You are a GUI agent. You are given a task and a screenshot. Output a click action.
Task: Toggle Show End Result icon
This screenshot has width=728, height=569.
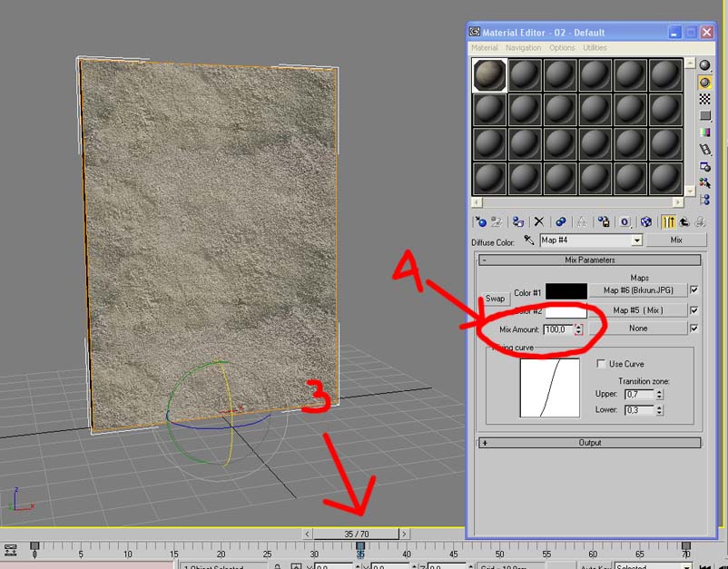tap(668, 221)
